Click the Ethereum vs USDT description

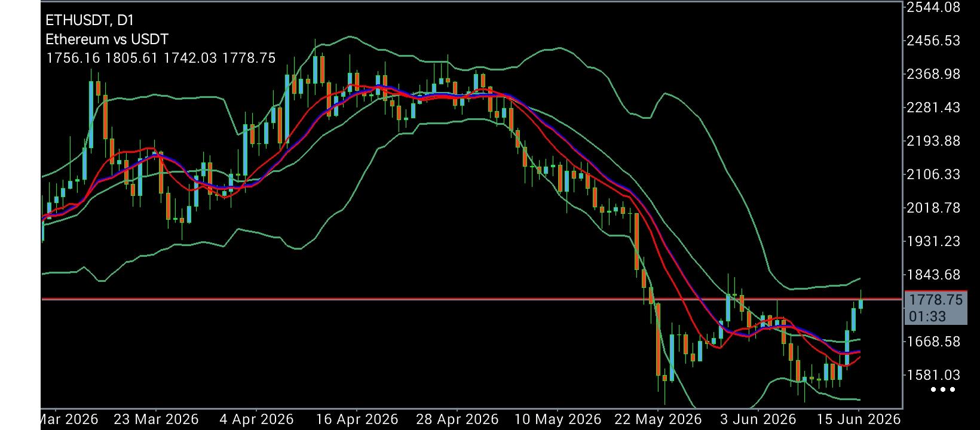click(x=107, y=39)
